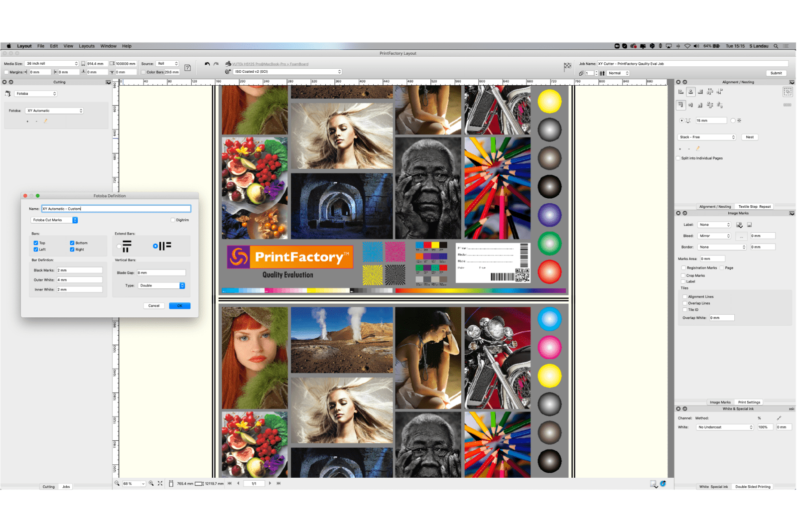
Task: Open the Type dropdown set to Double
Action: point(161,285)
